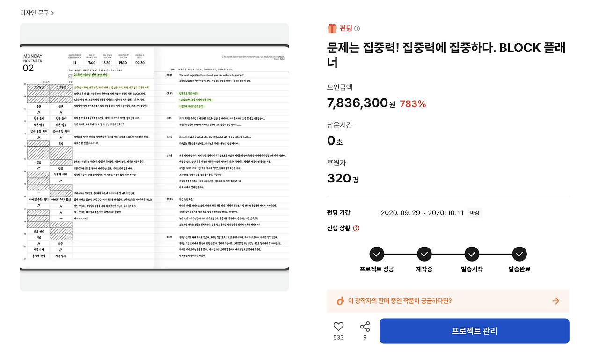Click the 프로젝트 관리 blue button
599x364 pixels.
(475, 331)
